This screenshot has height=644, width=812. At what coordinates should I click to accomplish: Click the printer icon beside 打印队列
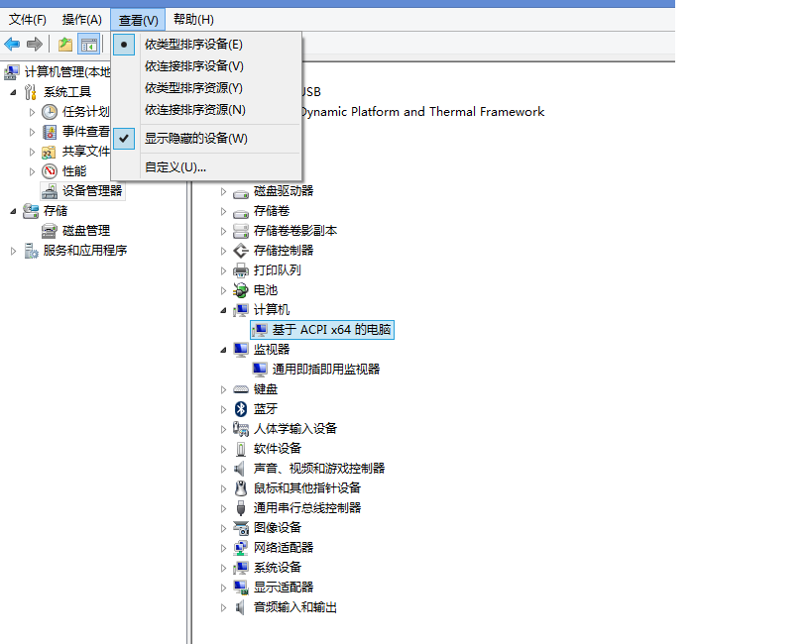pyautogui.click(x=240, y=269)
